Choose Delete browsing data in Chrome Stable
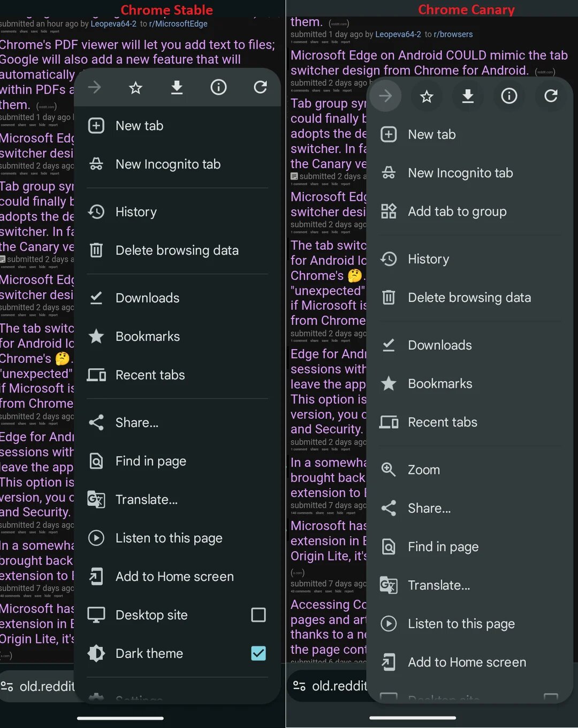The width and height of the screenshot is (578, 728). point(178,250)
